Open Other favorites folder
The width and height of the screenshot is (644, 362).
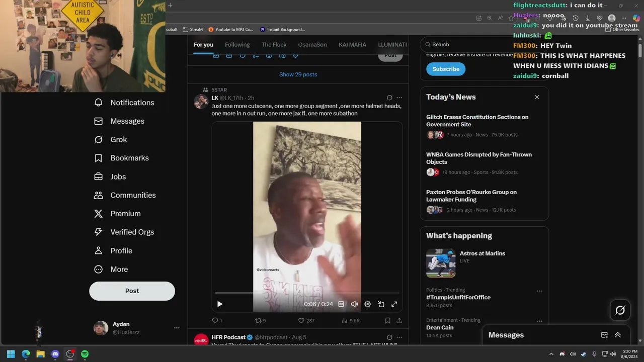(x=622, y=30)
